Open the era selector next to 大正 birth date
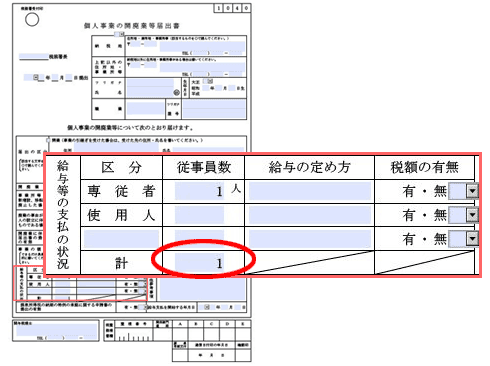This screenshot has height=366, width=490. 210,81
